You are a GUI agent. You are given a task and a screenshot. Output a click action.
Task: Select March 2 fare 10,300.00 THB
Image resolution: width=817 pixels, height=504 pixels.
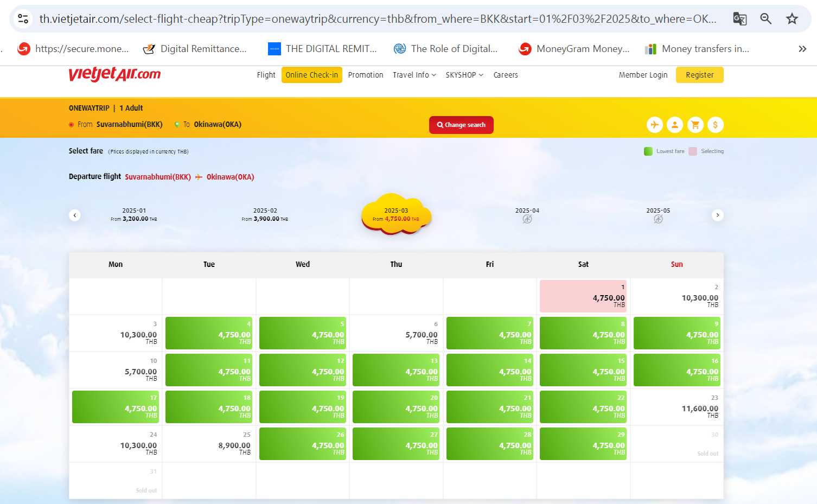(676, 296)
